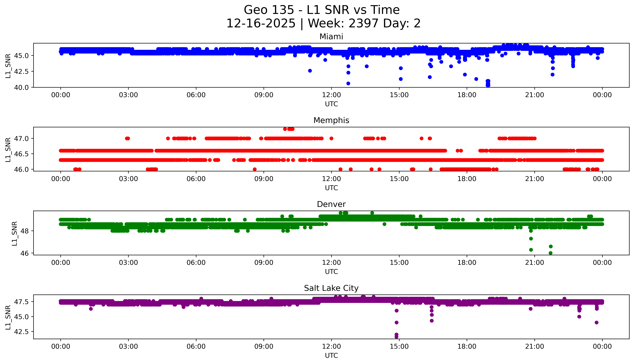634x364 pixels.
Task: Click the lowest purple point near 15:00 in the Salt Lake City plot
Action: point(396,337)
